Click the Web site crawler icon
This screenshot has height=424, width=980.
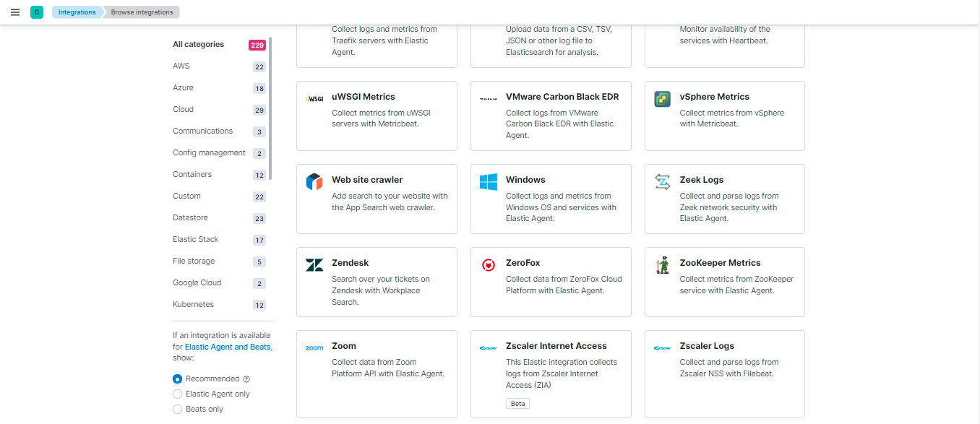314,182
